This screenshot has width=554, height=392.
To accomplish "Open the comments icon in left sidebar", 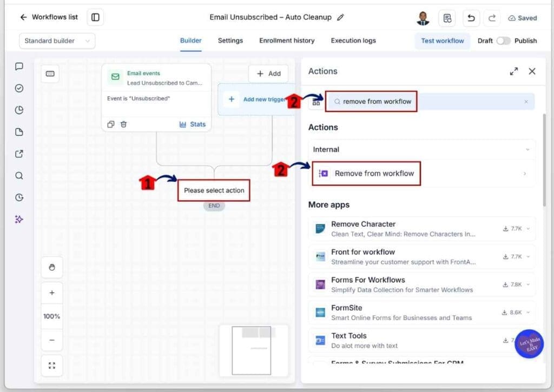I will tap(19, 67).
